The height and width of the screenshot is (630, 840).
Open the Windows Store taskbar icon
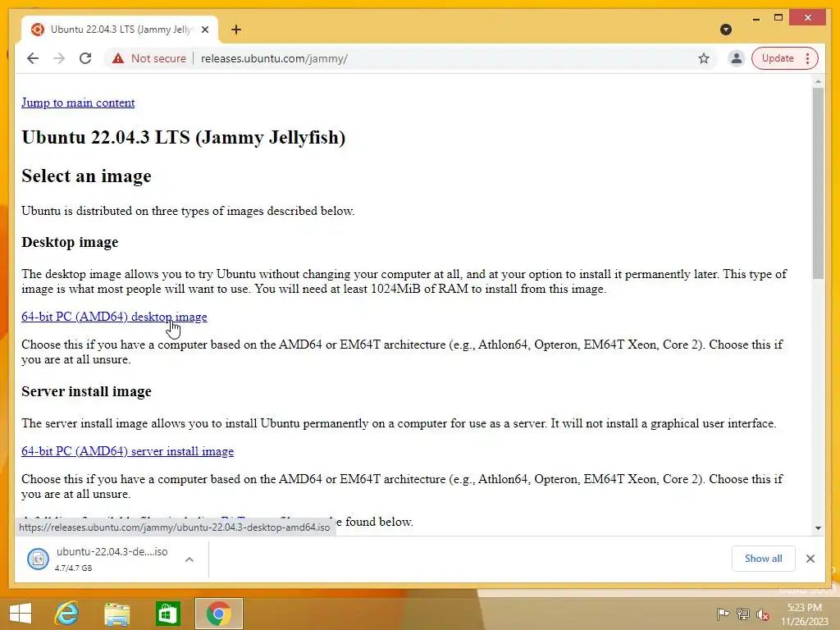pos(167,614)
